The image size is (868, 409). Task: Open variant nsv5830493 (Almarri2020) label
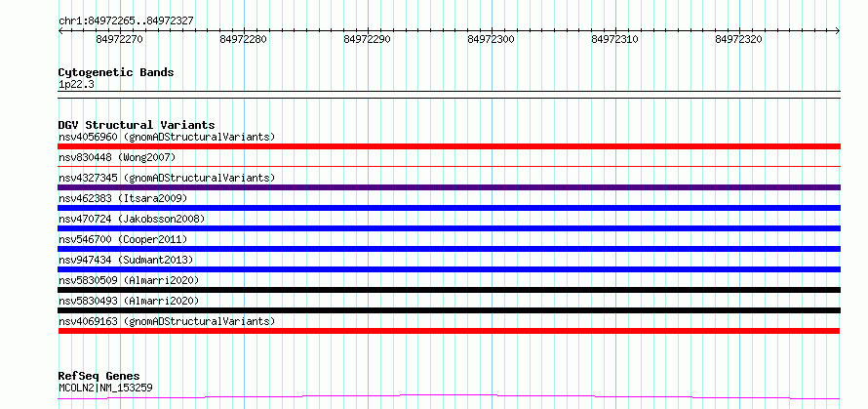(129, 301)
